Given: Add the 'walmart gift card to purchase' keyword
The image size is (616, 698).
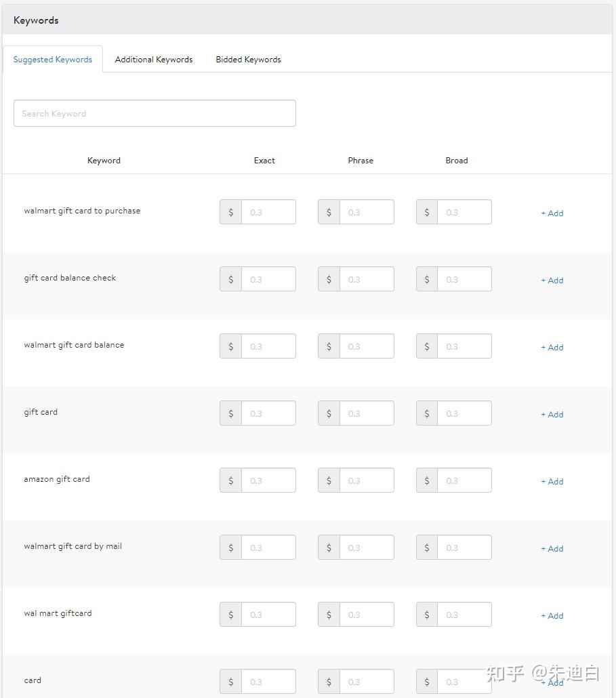Looking at the screenshot, I should pyautogui.click(x=552, y=213).
